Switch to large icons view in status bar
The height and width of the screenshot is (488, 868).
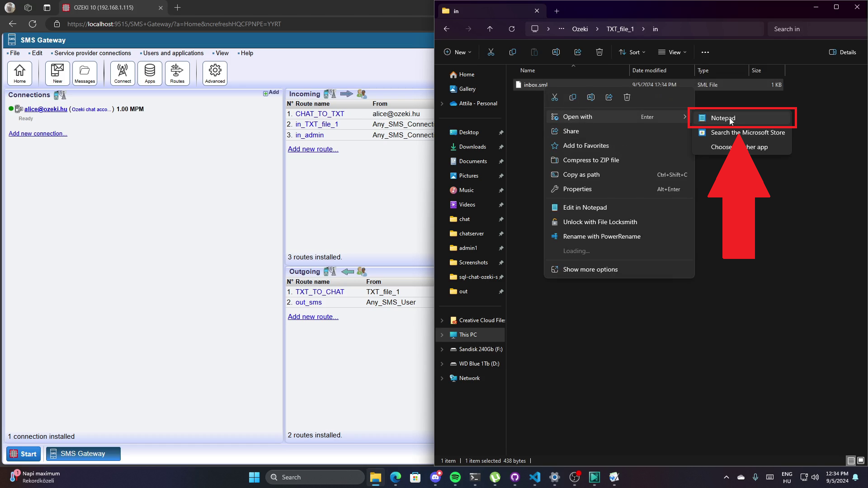coord(861,461)
